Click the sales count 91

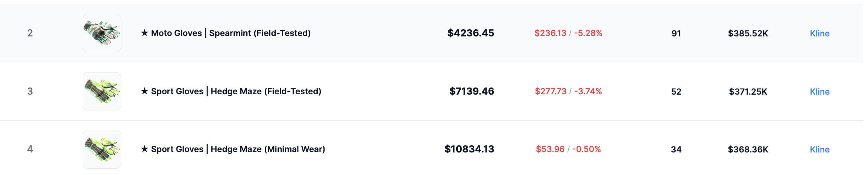point(676,33)
